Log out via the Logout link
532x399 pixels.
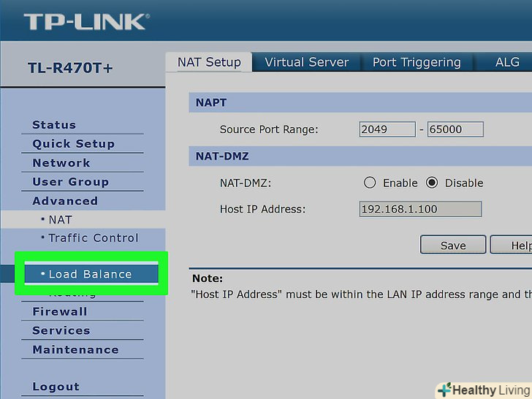click(56, 387)
